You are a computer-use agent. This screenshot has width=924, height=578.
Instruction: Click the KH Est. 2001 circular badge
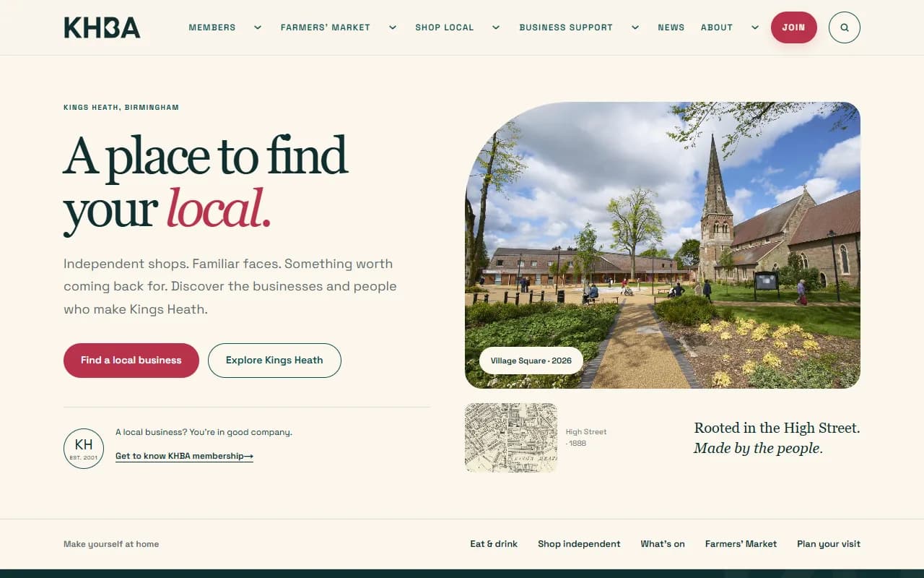(84, 449)
